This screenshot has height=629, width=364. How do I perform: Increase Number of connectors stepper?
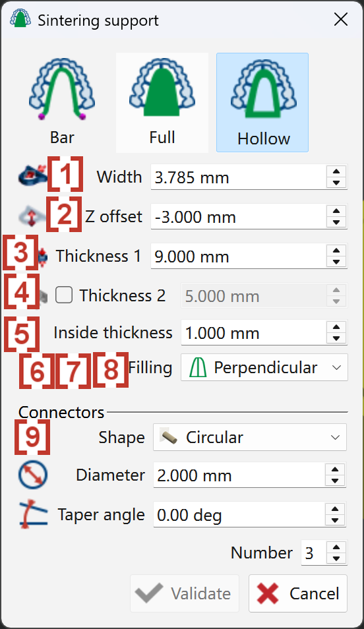coord(336,547)
